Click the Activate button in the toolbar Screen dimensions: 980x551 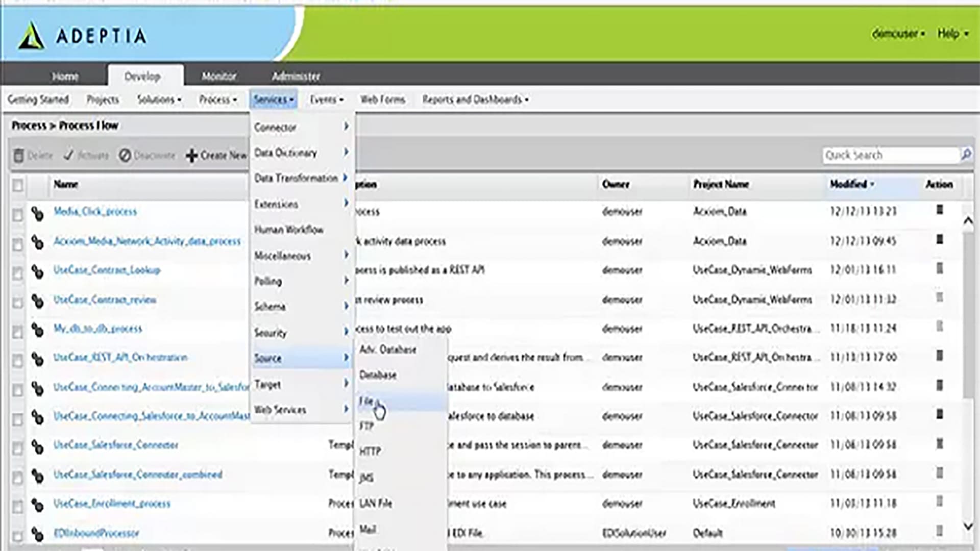click(x=86, y=156)
